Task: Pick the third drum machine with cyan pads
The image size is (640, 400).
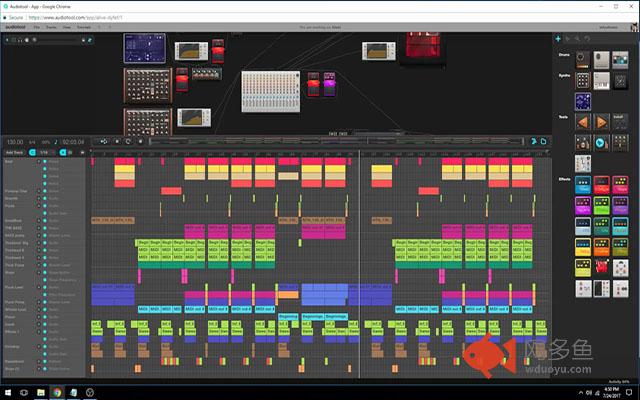Action: 620,60
